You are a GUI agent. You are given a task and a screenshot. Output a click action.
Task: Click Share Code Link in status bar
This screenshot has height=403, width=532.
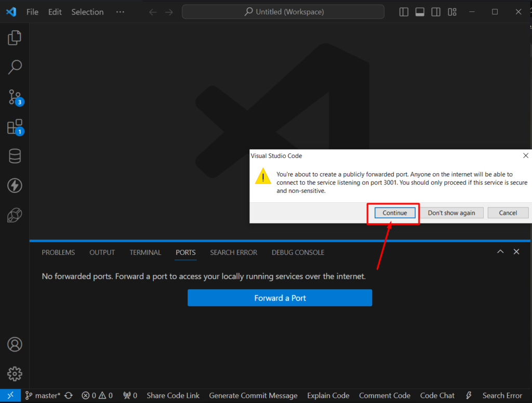pos(173,396)
